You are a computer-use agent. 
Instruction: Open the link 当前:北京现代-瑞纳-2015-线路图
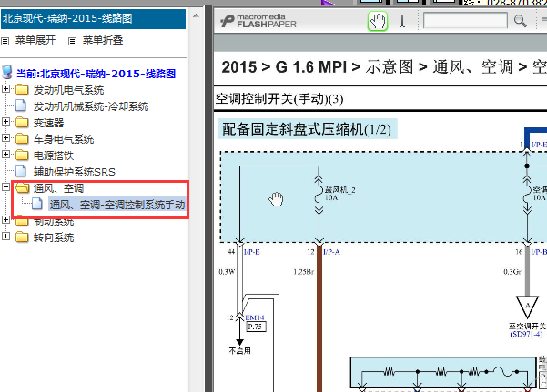pyautogui.click(x=96, y=74)
